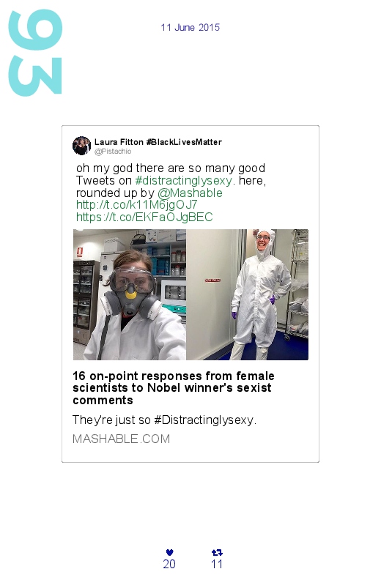Open the 16 on-point responses headline
Viewport: 381px width, 588px height.
[x=174, y=388]
